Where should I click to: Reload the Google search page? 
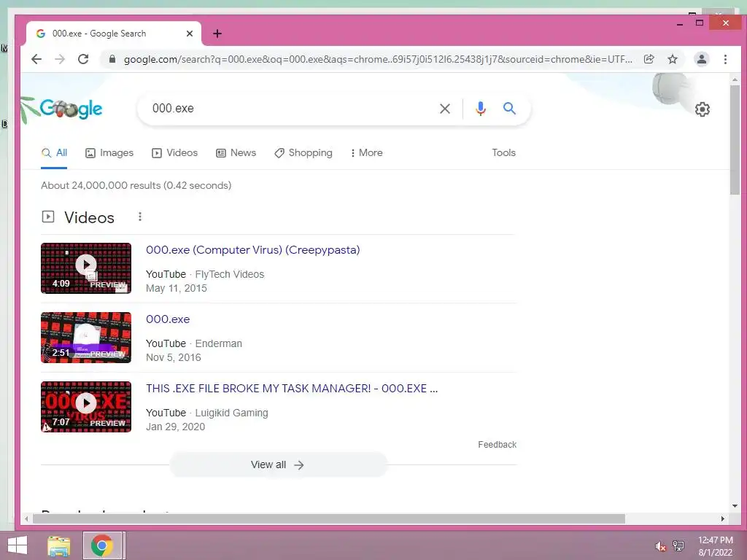point(83,59)
